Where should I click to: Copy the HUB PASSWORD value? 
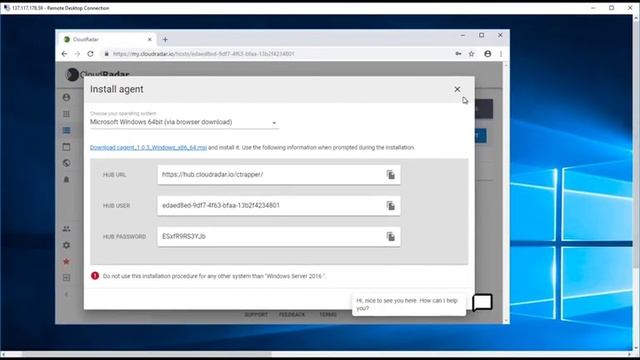click(x=391, y=237)
